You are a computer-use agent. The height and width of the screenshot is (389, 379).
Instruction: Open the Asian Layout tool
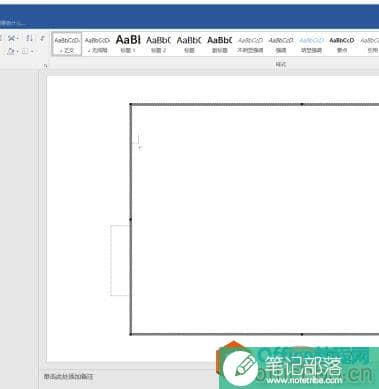pyautogui.click(x=12, y=38)
